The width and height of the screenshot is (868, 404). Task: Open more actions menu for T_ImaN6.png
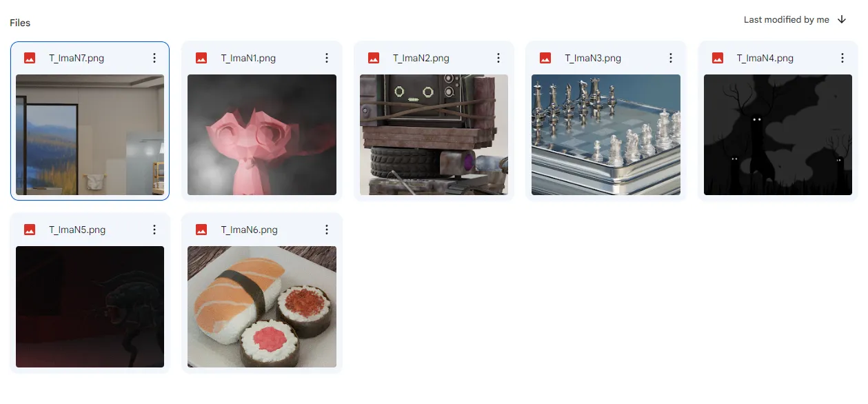(x=327, y=230)
